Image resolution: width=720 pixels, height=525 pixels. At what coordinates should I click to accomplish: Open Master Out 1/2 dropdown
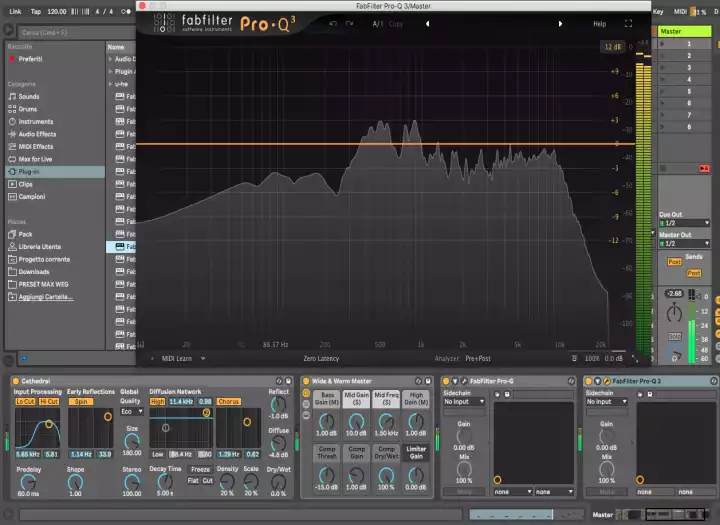pos(685,243)
